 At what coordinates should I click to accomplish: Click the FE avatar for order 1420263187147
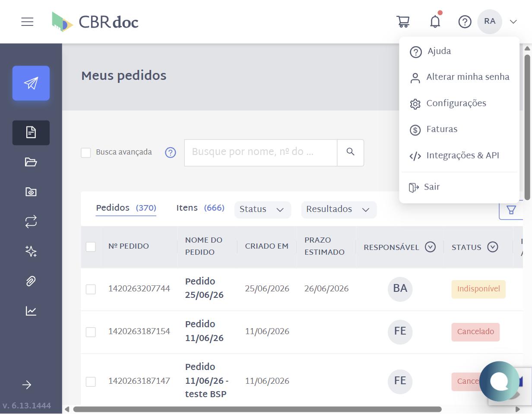pos(400,381)
